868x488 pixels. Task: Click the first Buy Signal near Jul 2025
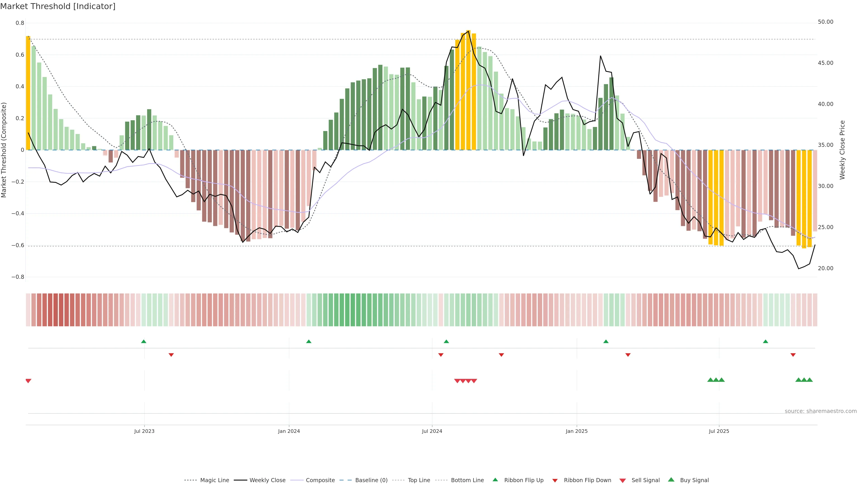[x=710, y=380]
